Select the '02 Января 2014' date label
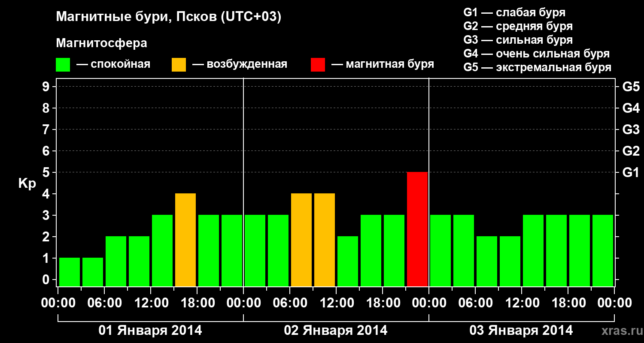 [336, 331]
